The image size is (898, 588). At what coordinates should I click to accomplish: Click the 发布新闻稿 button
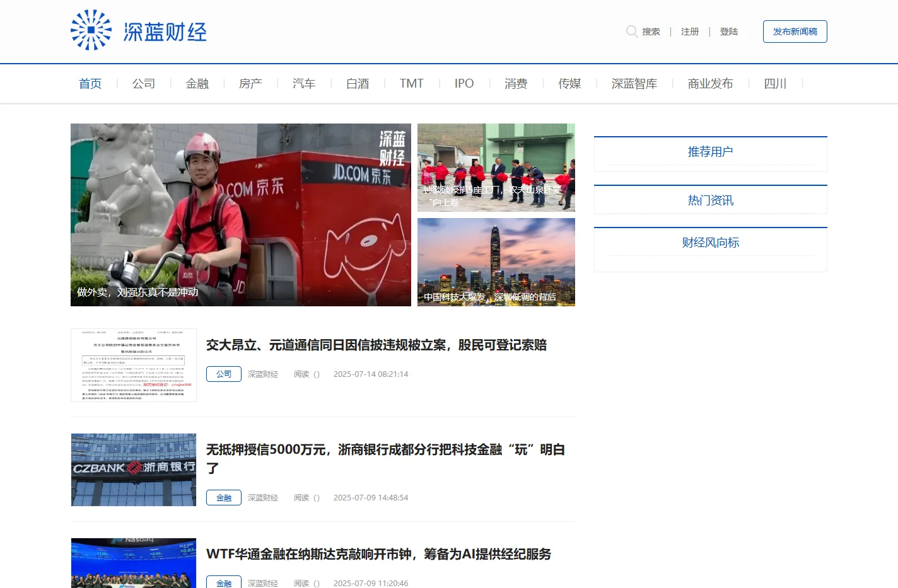click(x=795, y=32)
